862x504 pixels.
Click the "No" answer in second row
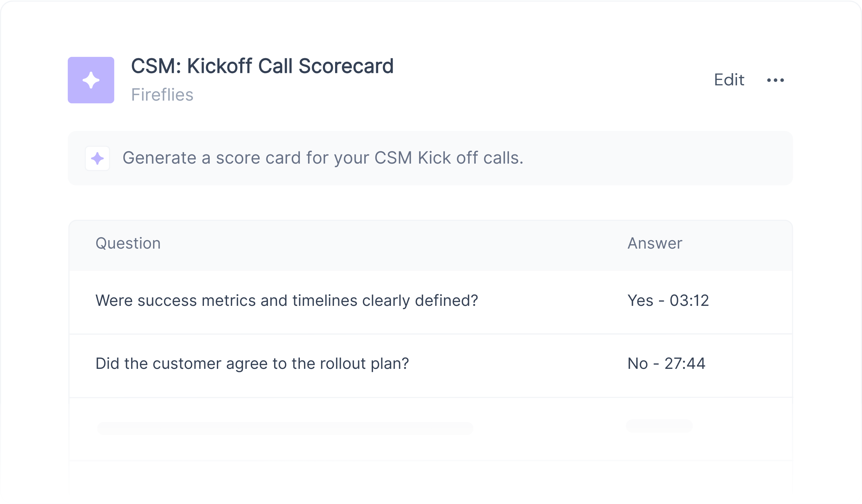point(638,364)
